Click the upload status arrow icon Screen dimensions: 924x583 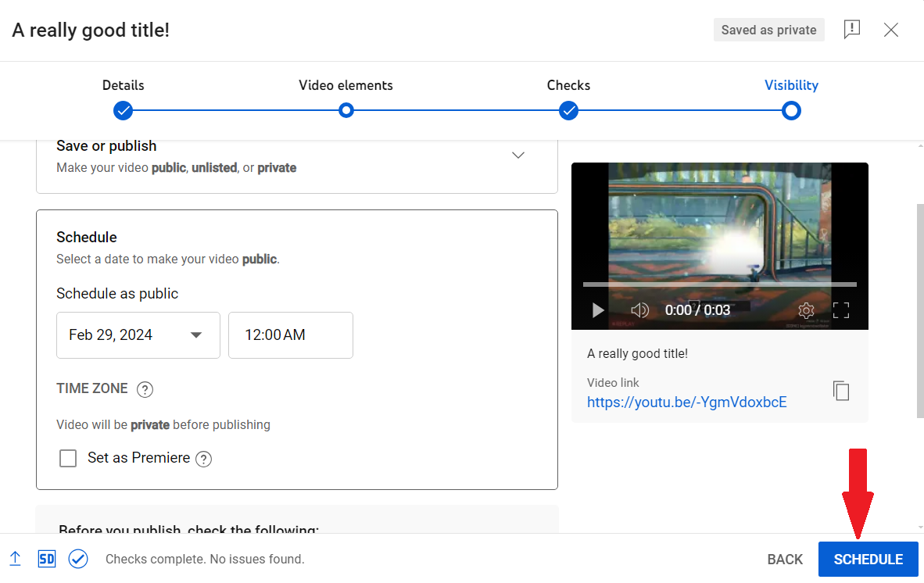tap(16, 559)
